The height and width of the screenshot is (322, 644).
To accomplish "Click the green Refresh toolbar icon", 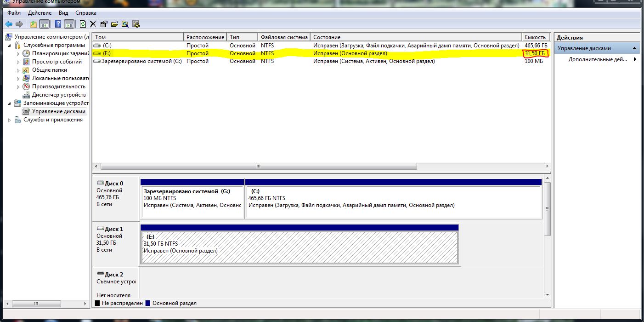I will click(x=83, y=24).
